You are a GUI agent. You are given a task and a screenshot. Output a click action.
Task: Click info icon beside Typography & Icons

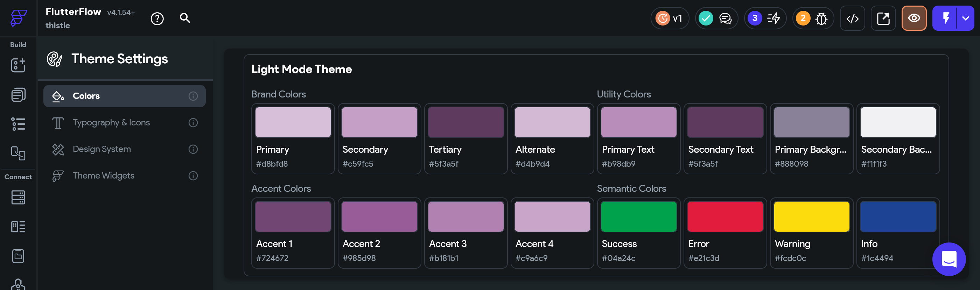[x=193, y=123]
